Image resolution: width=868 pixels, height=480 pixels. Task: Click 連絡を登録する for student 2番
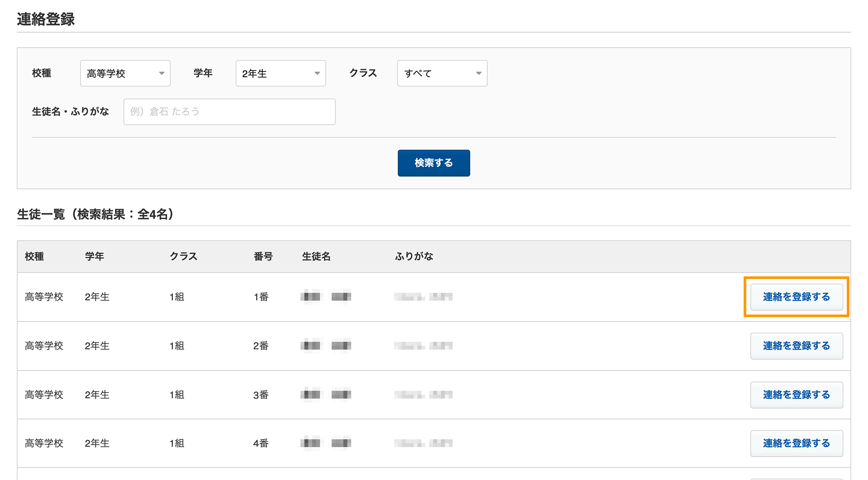[796, 346]
